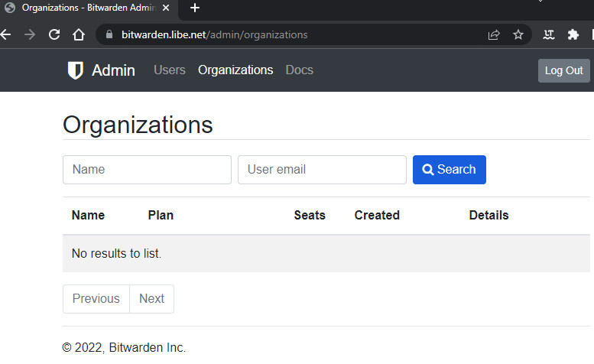Close the Organizations - Bitwarden Admin tab
The image size is (594, 364).
click(x=166, y=8)
